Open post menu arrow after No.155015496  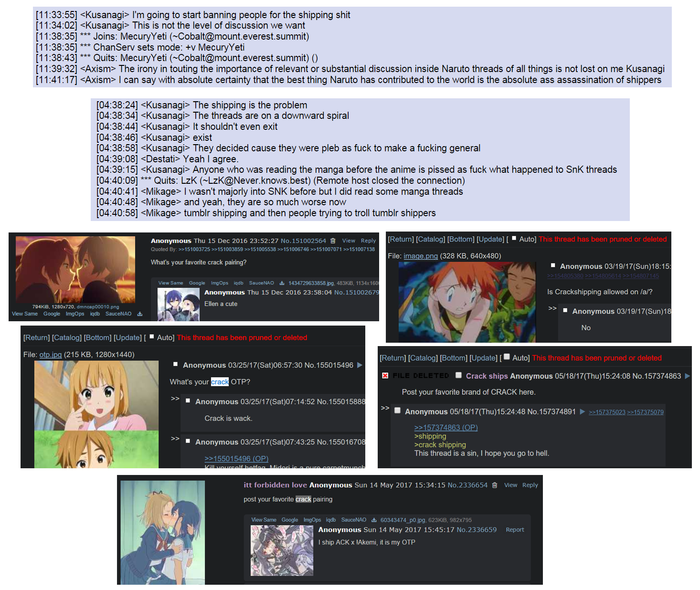point(360,365)
